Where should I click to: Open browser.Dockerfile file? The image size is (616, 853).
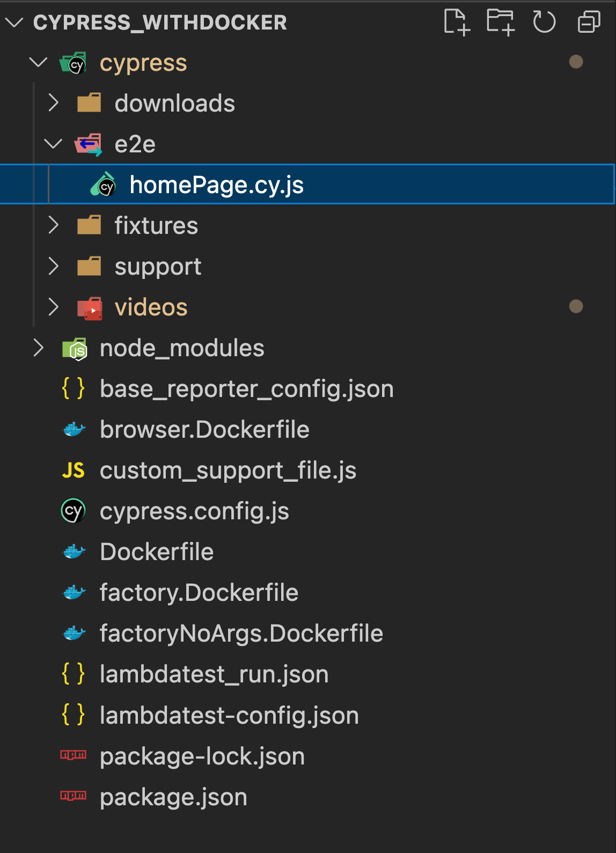click(204, 429)
